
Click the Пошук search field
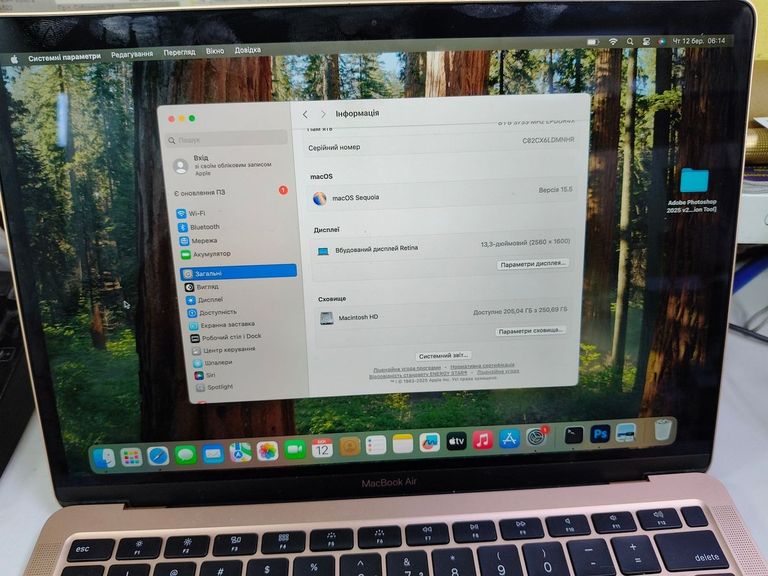(226, 140)
